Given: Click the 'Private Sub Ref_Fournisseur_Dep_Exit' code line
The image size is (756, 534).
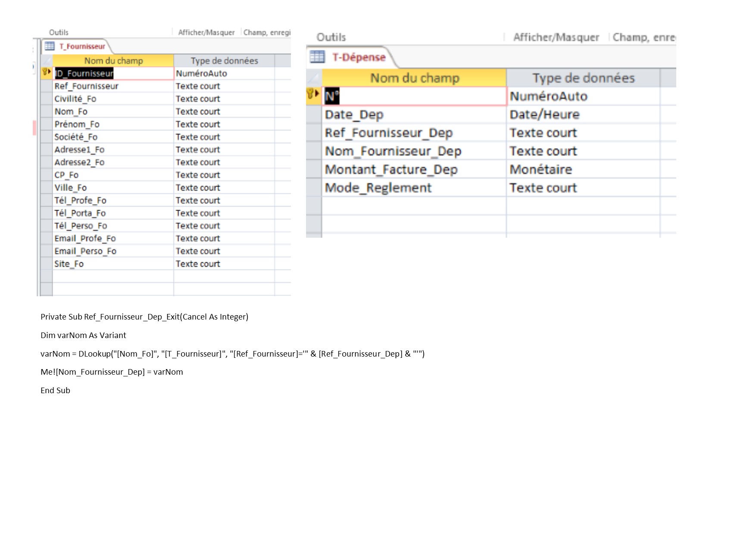Looking at the screenshot, I should pyautogui.click(x=144, y=317).
